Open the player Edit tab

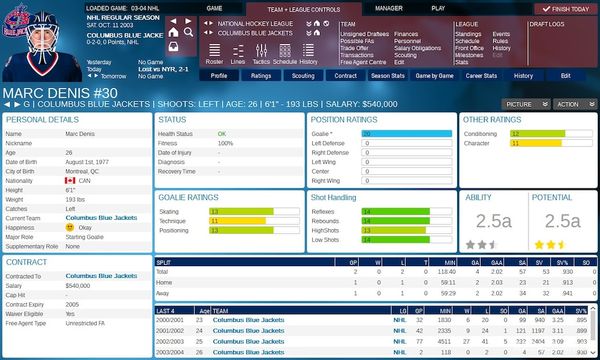point(566,76)
